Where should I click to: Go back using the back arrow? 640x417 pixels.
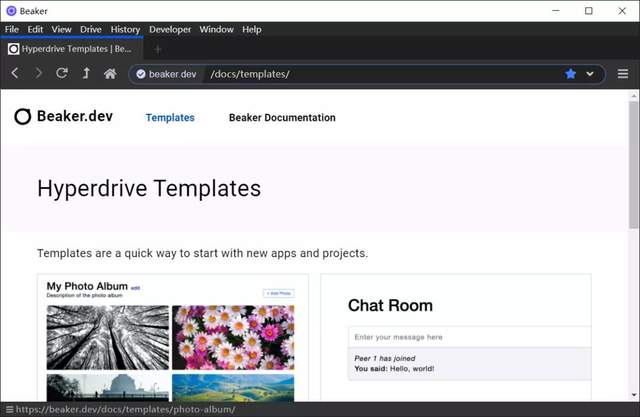click(x=15, y=74)
